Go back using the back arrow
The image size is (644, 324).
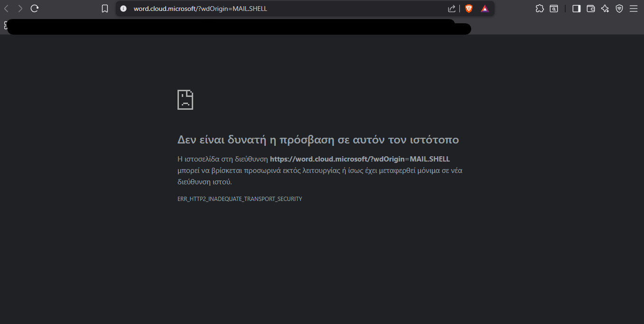click(6, 9)
